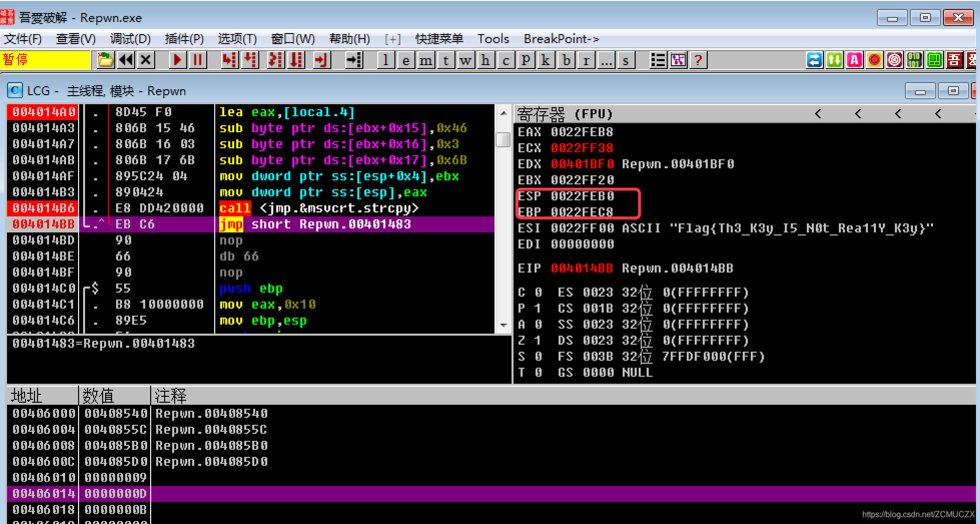The width and height of the screenshot is (980, 524).
Task: Click the 数值 column header in dump
Action: [115, 396]
